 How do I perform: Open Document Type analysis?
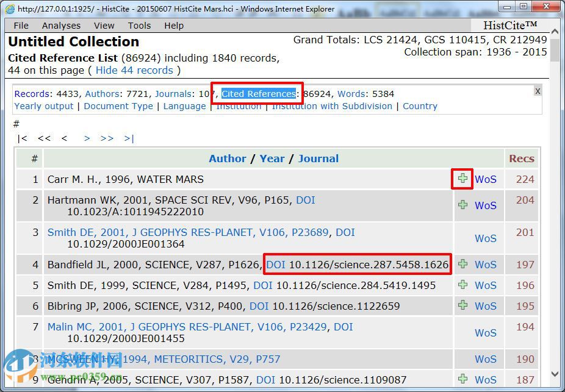point(118,106)
